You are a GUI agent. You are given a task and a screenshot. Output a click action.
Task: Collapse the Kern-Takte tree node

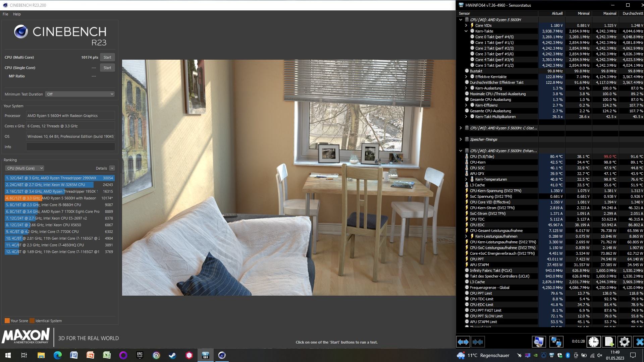click(466, 31)
